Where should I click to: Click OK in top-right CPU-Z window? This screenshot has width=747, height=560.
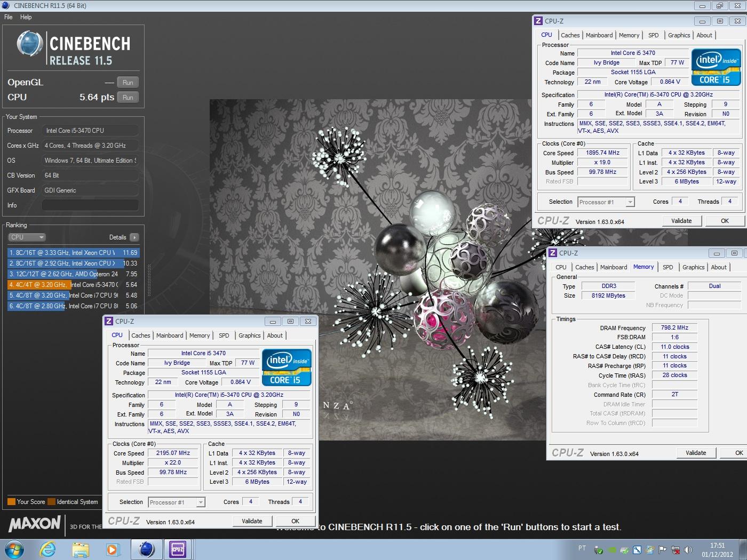pos(725,221)
